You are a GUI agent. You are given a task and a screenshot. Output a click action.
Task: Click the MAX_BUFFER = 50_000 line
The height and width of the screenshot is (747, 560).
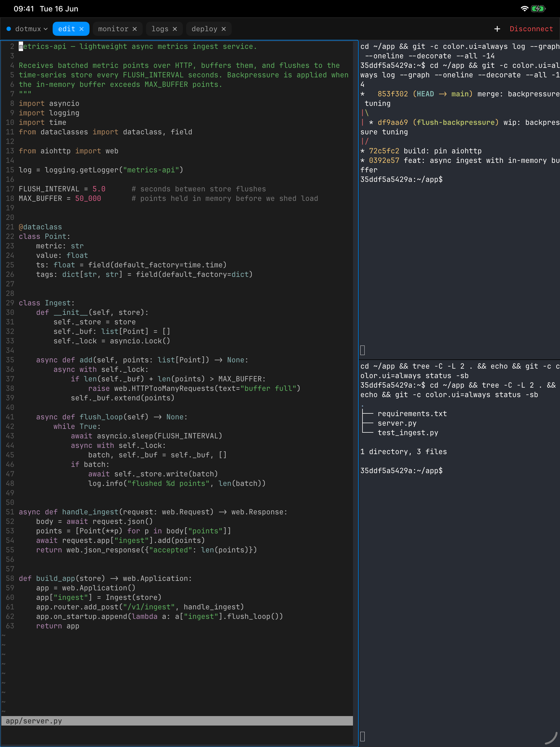[x=168, y=198]
